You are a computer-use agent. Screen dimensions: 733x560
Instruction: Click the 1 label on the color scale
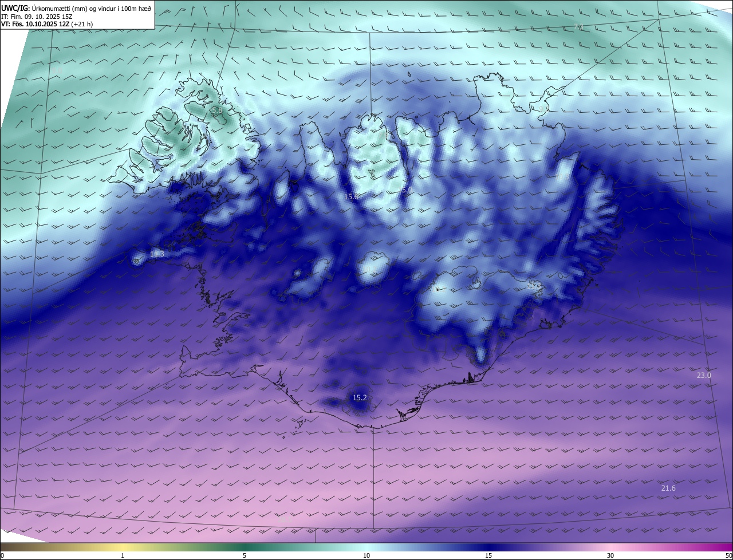[x=123, y=555]
